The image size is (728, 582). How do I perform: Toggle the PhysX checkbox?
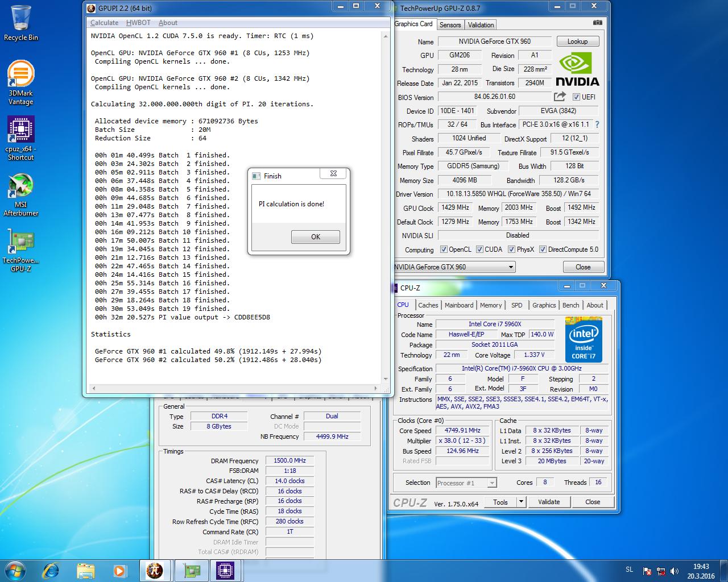[x=511, y=250]
